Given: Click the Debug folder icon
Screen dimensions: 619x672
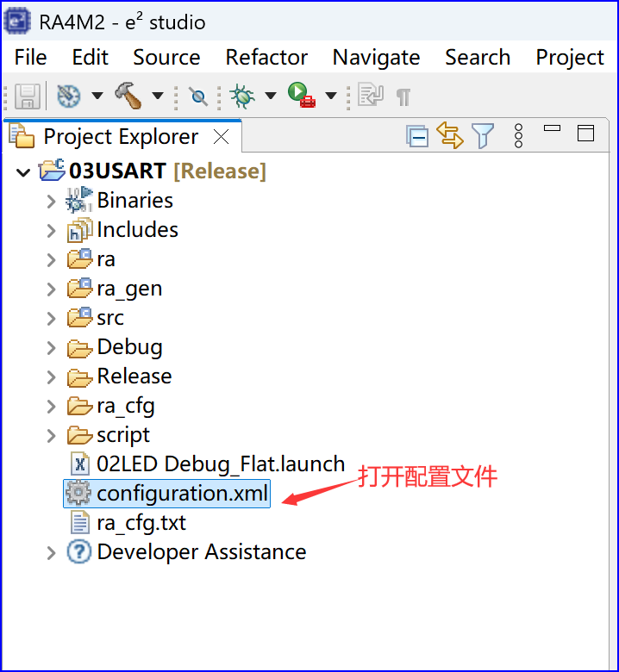Looking at the screenshot, I should tap(80, 348).
